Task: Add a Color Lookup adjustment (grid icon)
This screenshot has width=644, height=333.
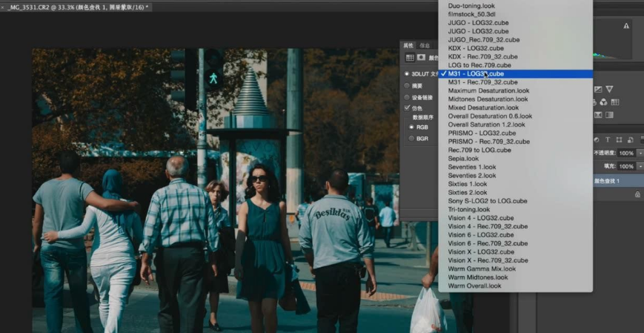Action: coord(615,102)
